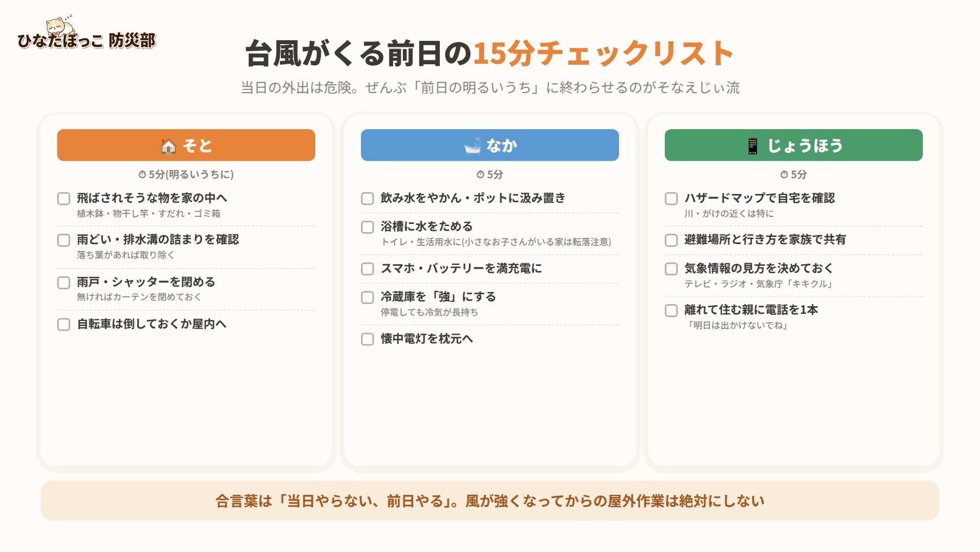Toggle the 自転車は倒しておくか屋内へ checkbox
The image size is (980, 552).
pos(64,325)
